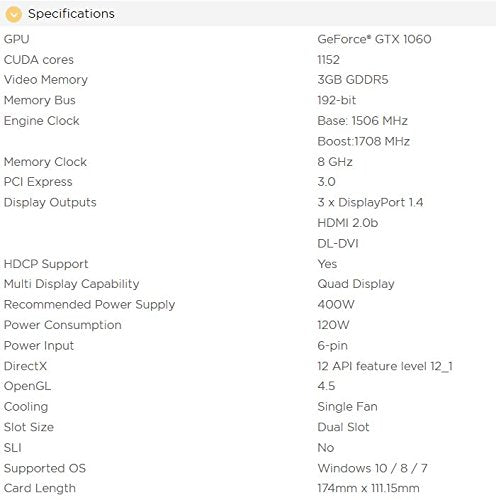Click the Quad Display capability value
This screenshot has height=500, width=496.
point(356,284)
